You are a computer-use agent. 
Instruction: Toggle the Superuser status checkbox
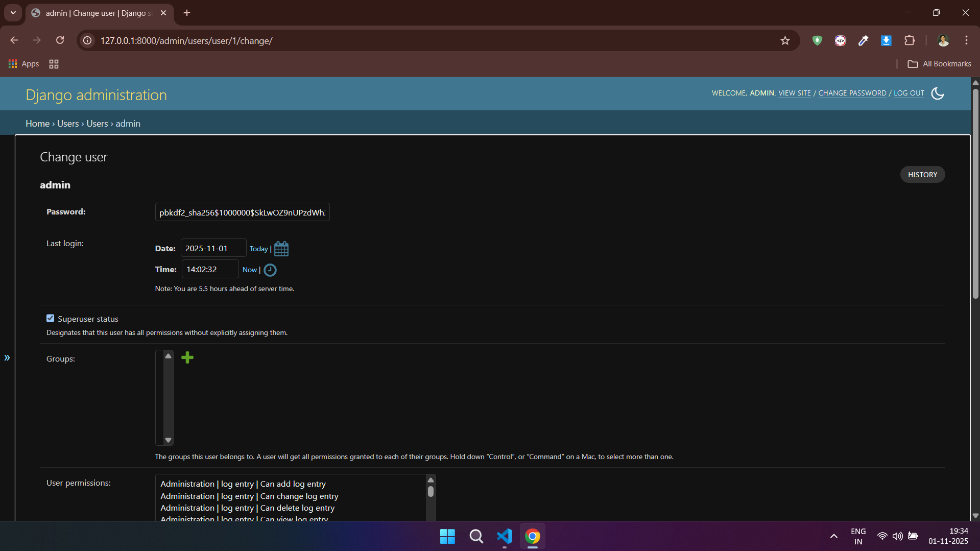tap(50, 318)
